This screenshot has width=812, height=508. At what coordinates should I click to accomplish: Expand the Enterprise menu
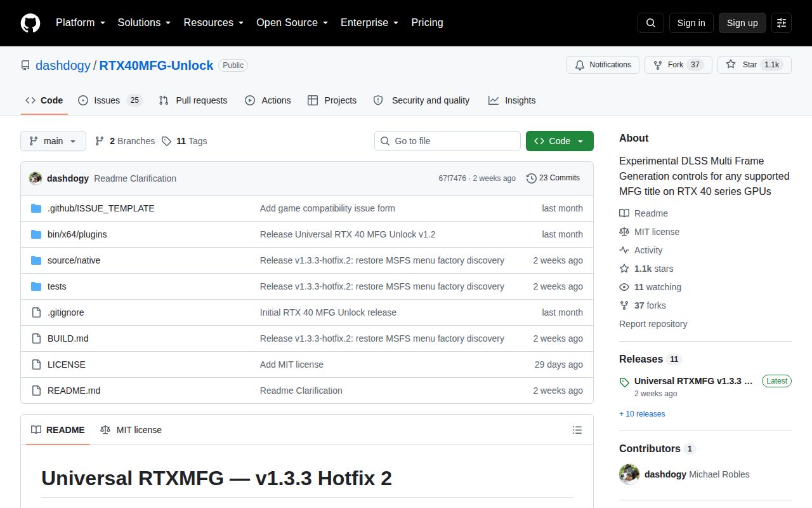tap(370, 23)
